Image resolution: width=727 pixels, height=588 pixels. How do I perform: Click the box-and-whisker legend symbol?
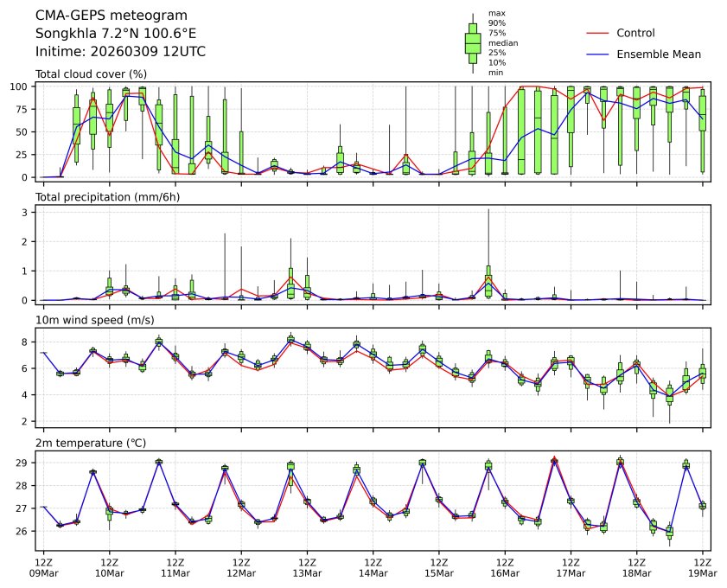(473, 43)
